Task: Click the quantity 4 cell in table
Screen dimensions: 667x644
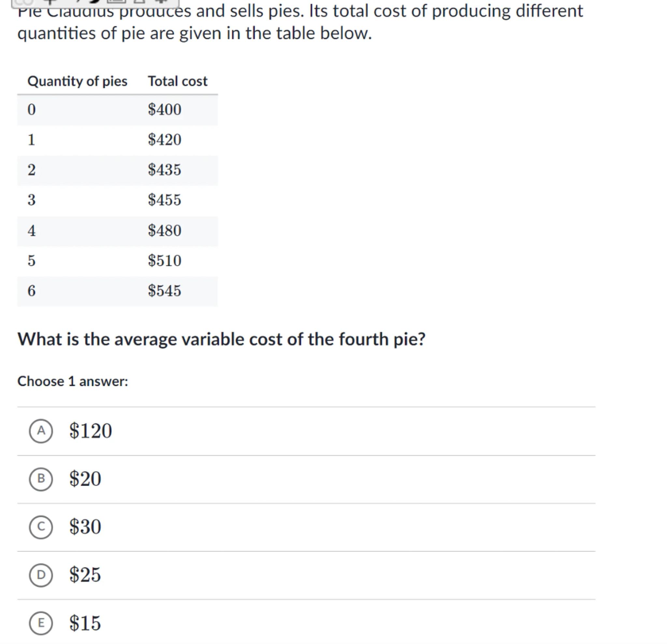Action: pyautogui.click(x=32, y=231)
